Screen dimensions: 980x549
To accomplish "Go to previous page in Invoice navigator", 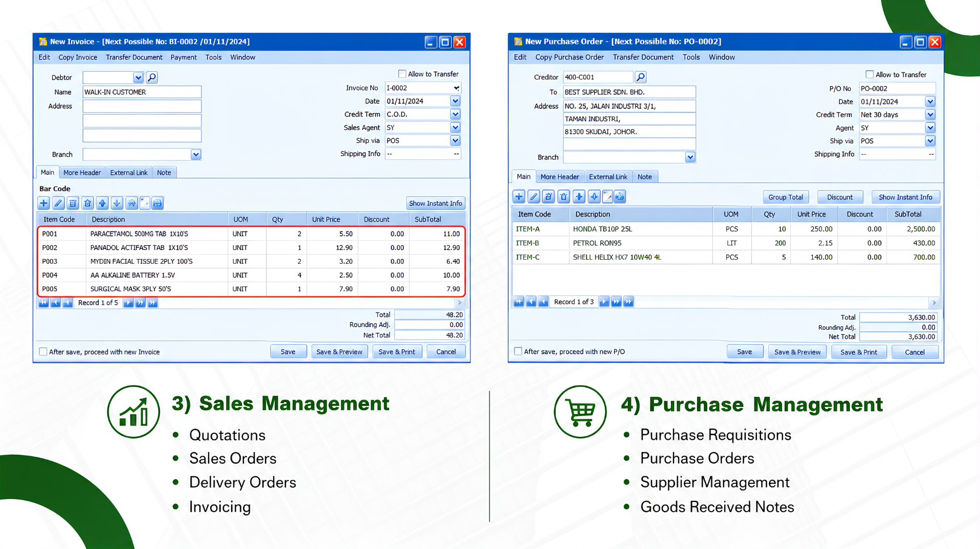I will [x=56, y=303].
